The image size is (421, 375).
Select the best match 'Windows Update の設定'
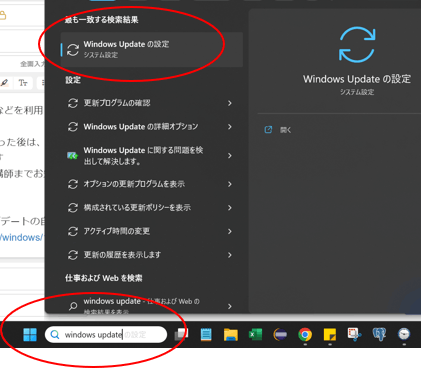click(152, 49)
